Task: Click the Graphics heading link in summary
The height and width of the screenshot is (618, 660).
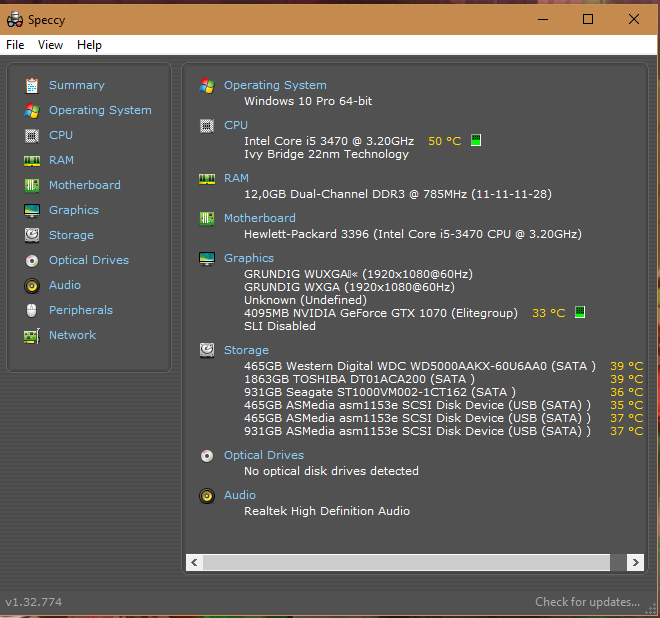Action: (x=248, y=258)
